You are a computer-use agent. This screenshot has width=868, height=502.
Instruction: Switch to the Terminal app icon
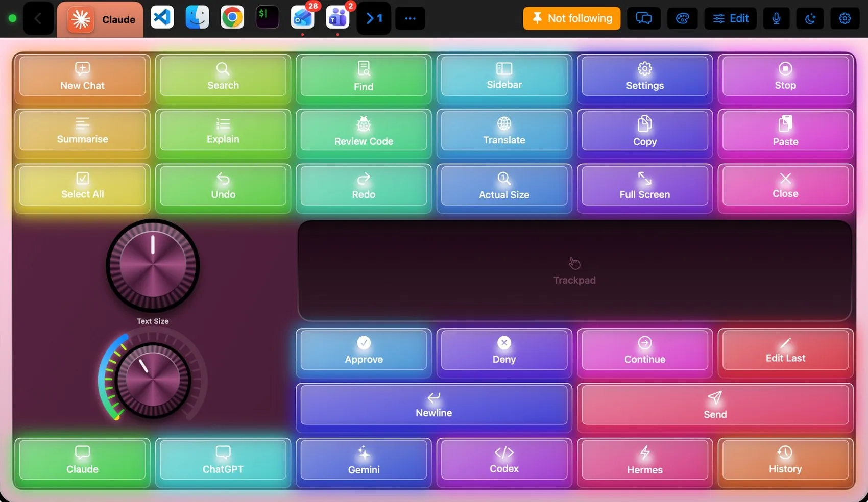[268, 18]
